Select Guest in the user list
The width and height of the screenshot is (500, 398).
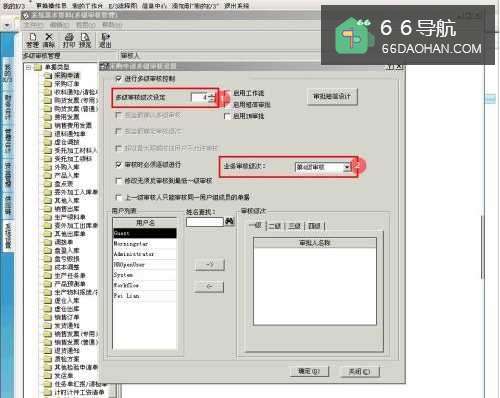click(145, 233)
